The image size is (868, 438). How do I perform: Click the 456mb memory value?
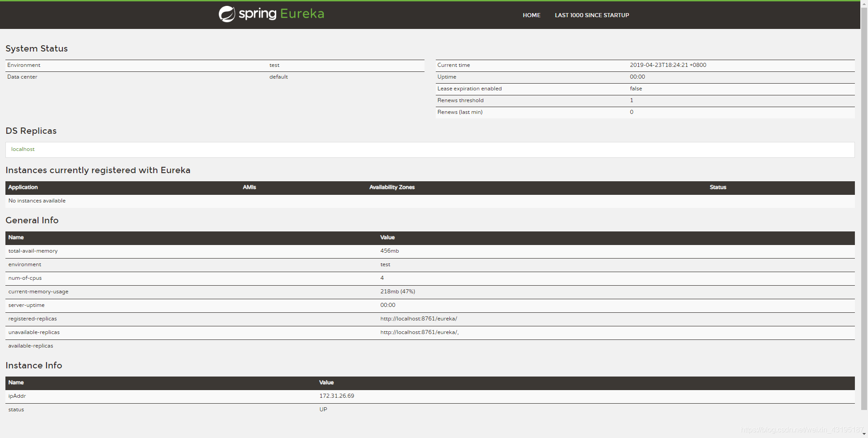click(390, 251)
